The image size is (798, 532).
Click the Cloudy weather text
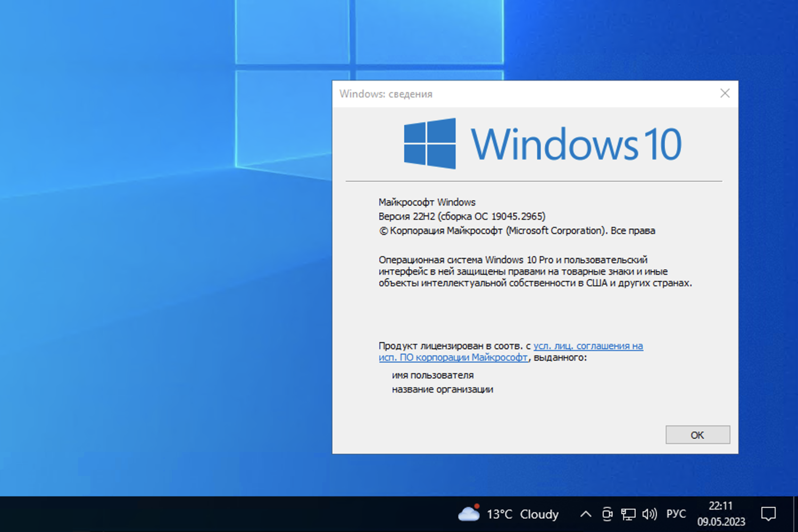539,514
